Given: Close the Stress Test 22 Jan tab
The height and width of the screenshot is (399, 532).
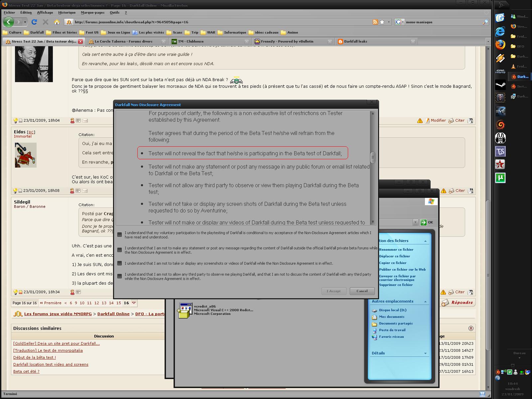Looking at the screenshot, I should (80, 42).
